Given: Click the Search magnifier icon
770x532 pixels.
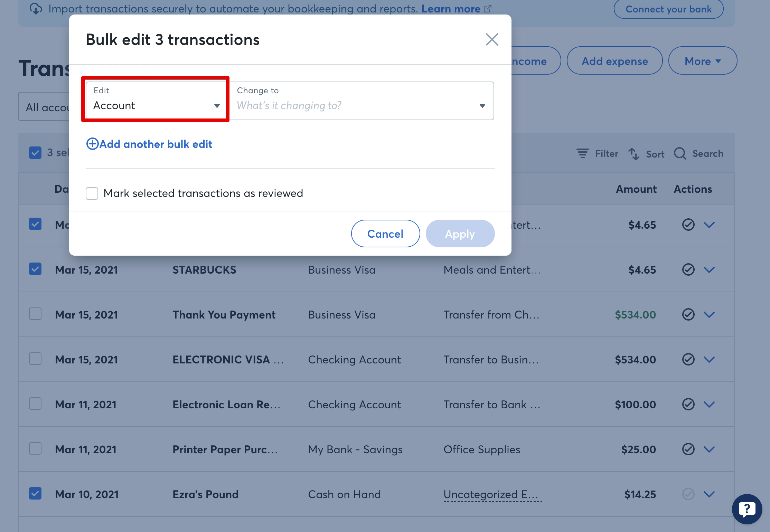Looking at the screenshot, I should pos(680,153).
